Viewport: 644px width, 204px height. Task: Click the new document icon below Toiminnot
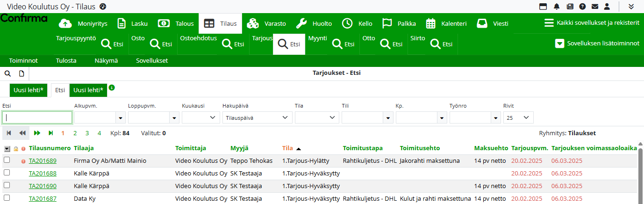(21, 73)
